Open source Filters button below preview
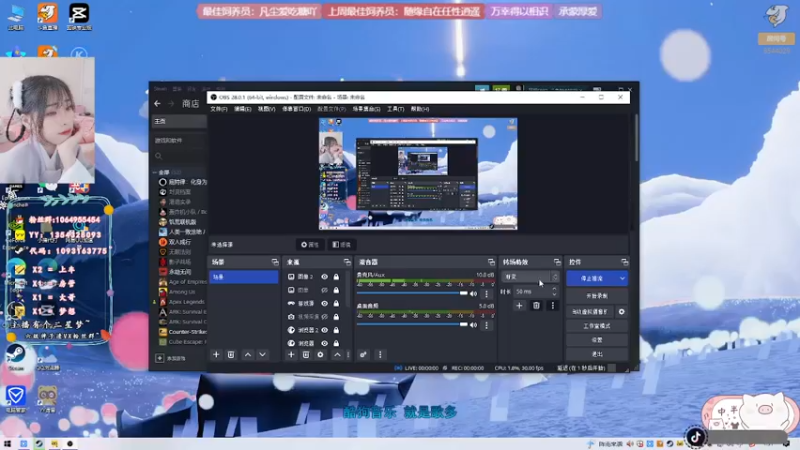This screenshot has height=450, width=800. 341,245
